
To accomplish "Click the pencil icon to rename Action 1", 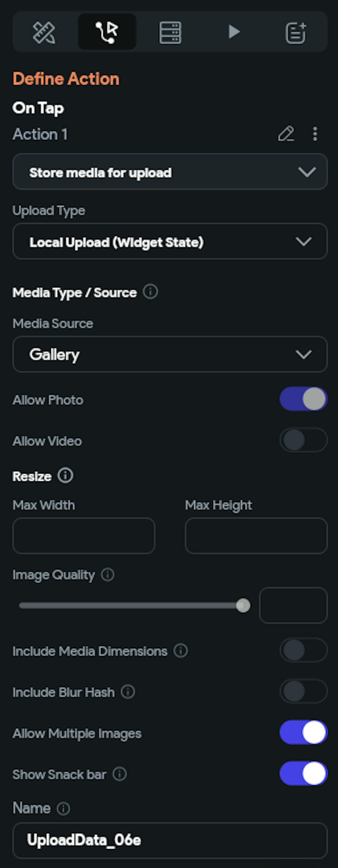I will [286, 134].
